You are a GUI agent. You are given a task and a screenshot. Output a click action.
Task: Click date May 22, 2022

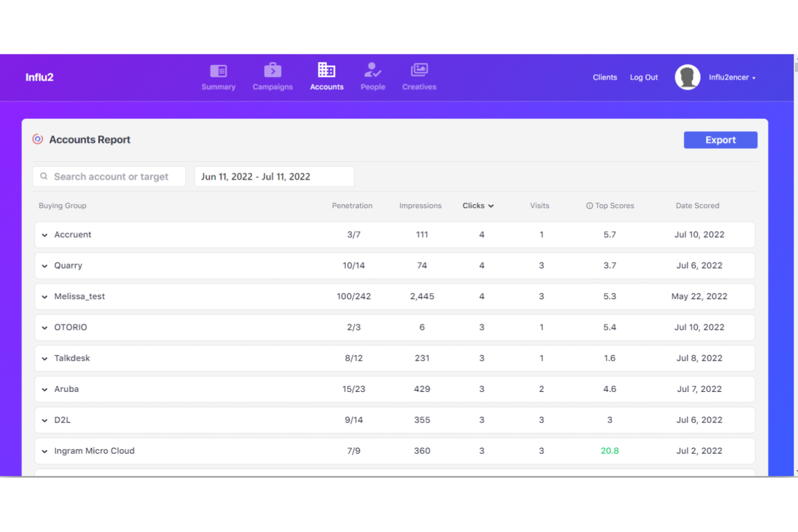click(699, 296)
